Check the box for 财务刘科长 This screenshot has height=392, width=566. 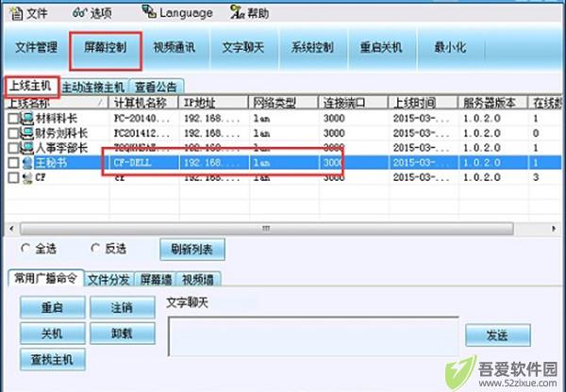click(x=13, y=134)
